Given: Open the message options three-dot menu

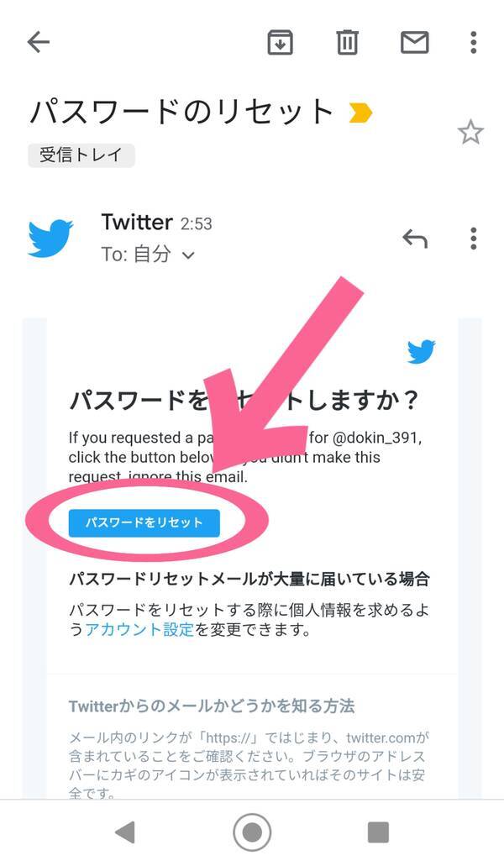Looking at the screenshot, I should pos(473,239).
